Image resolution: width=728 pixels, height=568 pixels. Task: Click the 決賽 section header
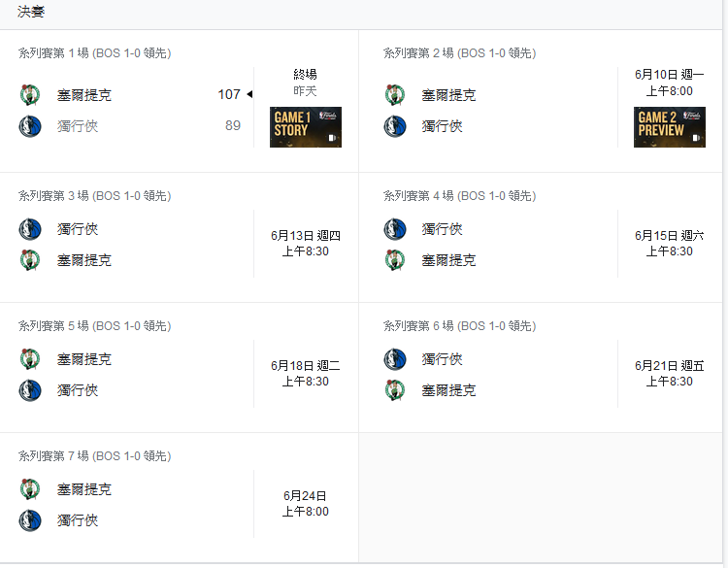pos(31,12)
